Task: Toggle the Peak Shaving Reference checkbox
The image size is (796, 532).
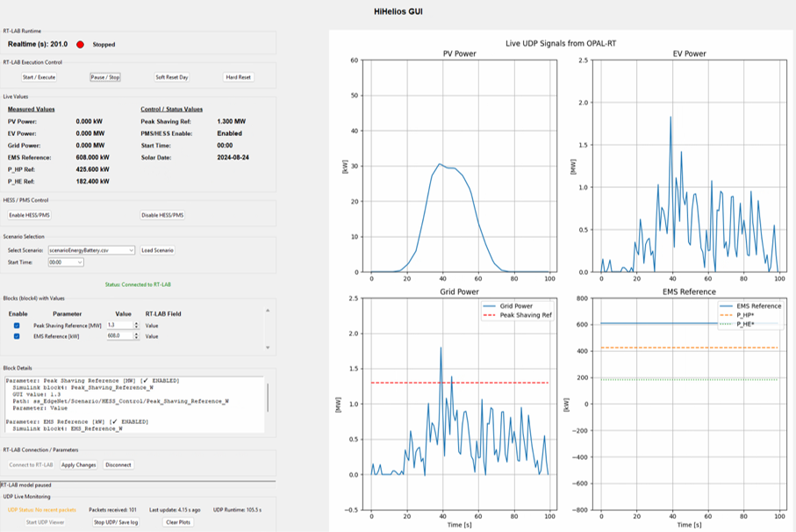Action: click(17, 326)
